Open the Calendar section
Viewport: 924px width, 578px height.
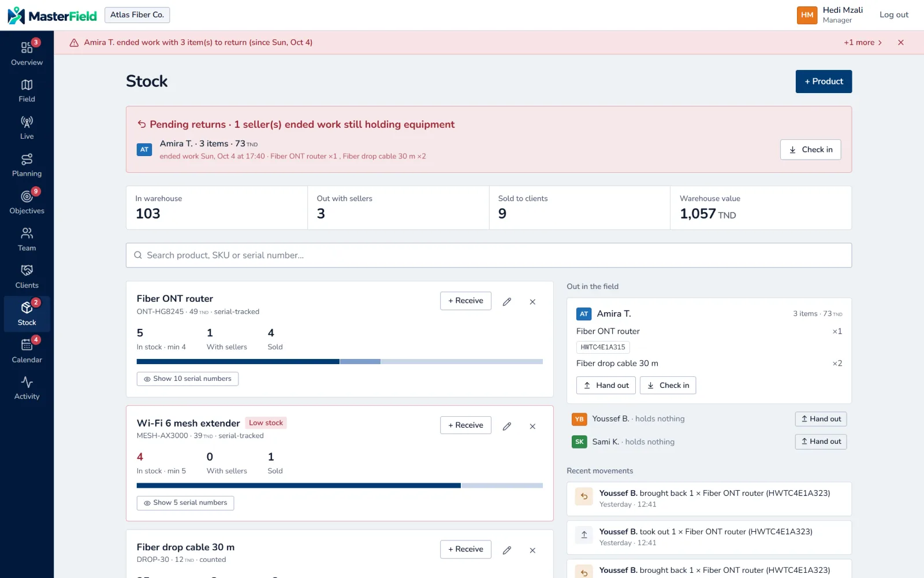point(27,351)
